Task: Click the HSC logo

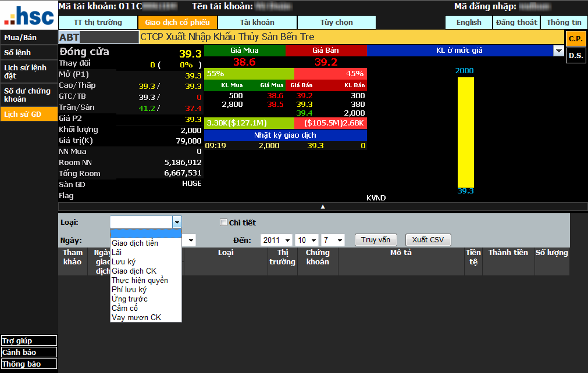Action: point(28,15)
